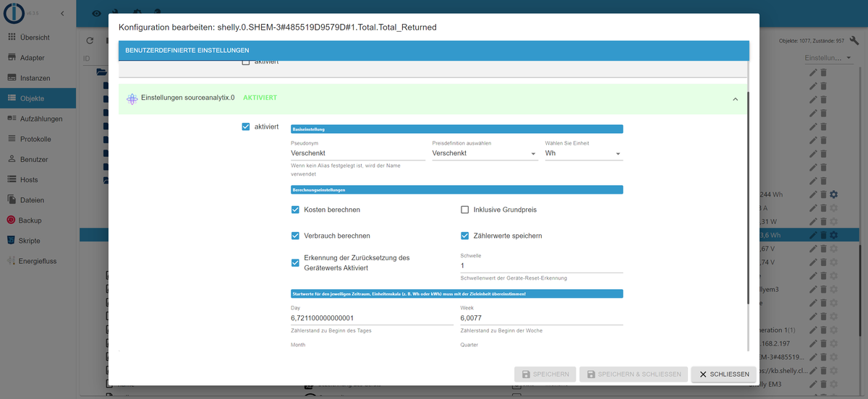This screenshot has height=399, width=868.
Task: Open Hosts in the sidebar
Action: (x=38, y=179)
